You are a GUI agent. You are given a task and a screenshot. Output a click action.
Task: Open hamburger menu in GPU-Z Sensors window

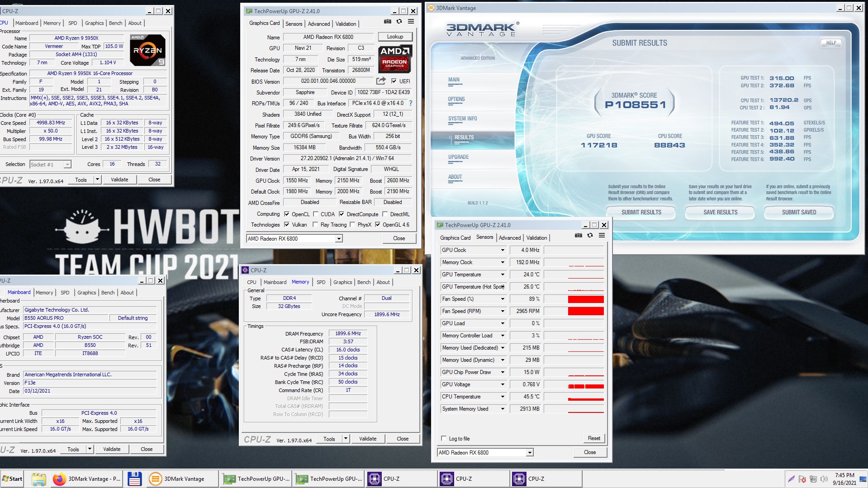point(602,235)
